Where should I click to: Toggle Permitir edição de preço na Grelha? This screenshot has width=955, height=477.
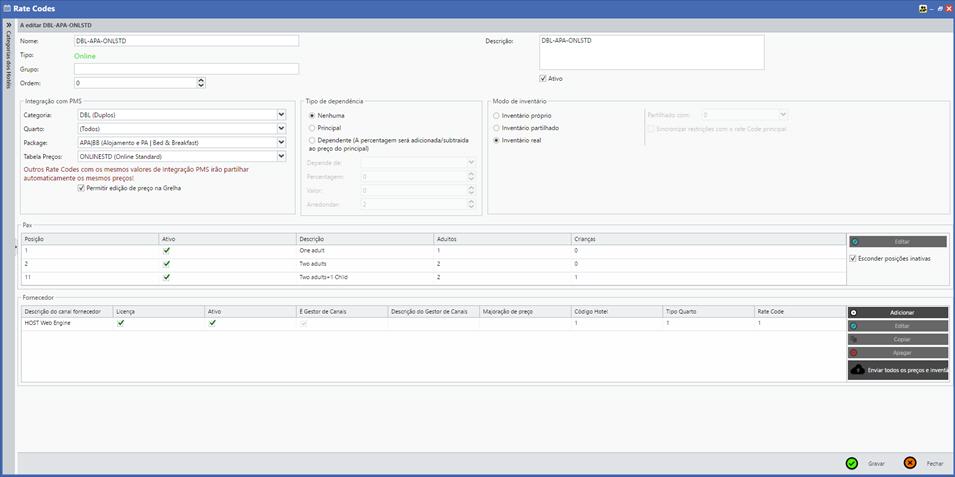click(81, 188)
